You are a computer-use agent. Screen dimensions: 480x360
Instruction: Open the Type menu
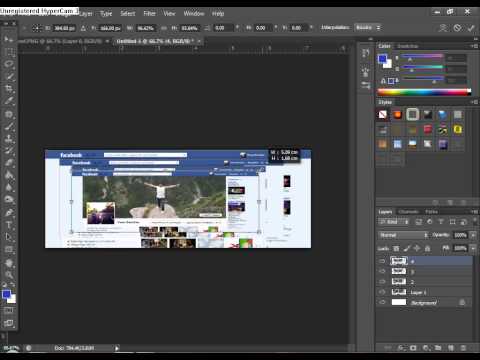click(x=106, y=14)
